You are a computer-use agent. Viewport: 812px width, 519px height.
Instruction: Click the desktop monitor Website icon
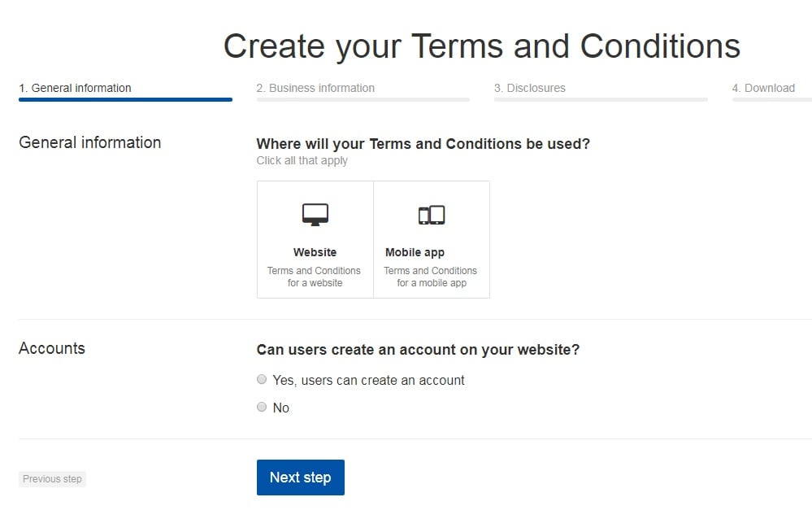[x=315, y=215]
